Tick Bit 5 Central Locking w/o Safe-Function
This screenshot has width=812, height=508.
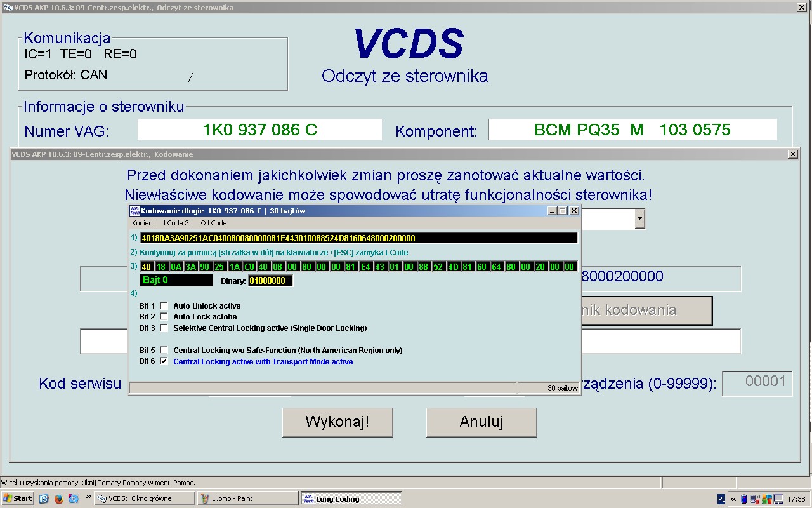(x=164, y=351)
